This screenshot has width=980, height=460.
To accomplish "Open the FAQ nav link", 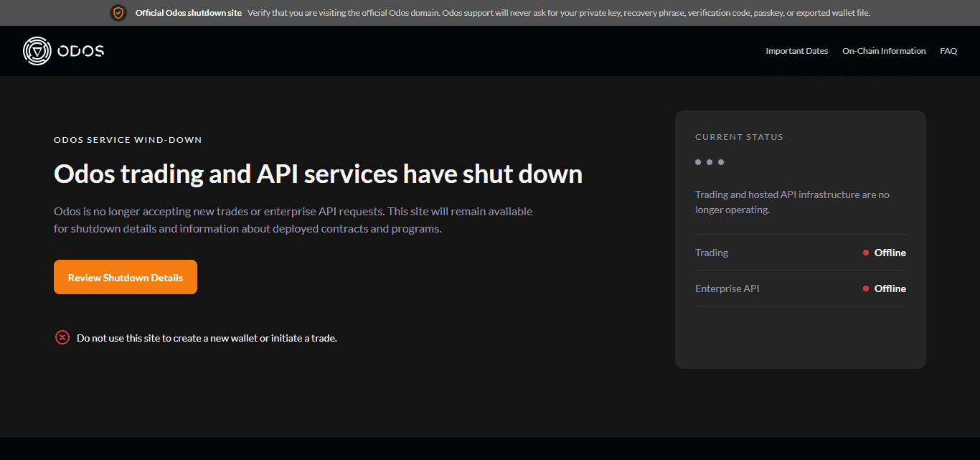I will (948, 51).
